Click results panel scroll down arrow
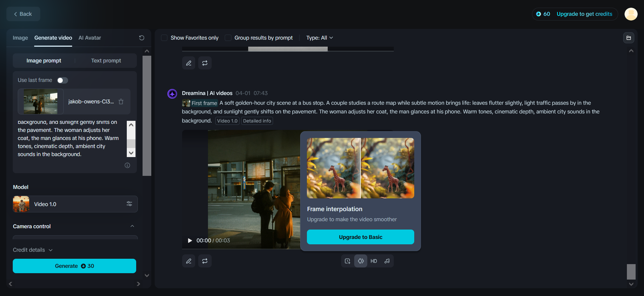Screen dimensions: 644x296 (631, 284)
